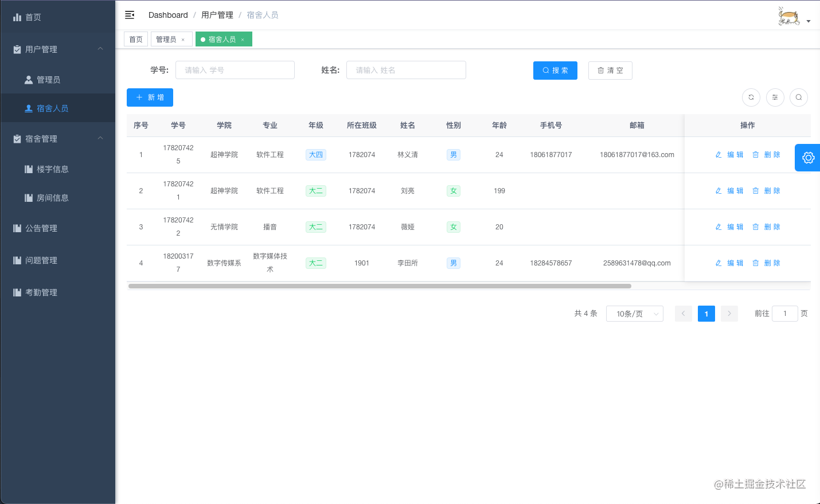The width and height of the screenshot is (820, 504).
Task: Click the 用户管理 sidebar icon
Action: [17, 49]
